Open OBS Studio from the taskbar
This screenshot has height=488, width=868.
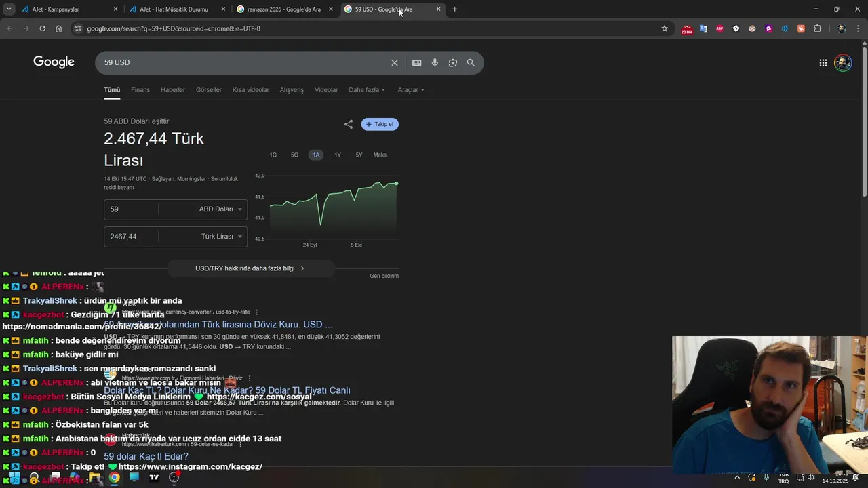tap(174, 477)
